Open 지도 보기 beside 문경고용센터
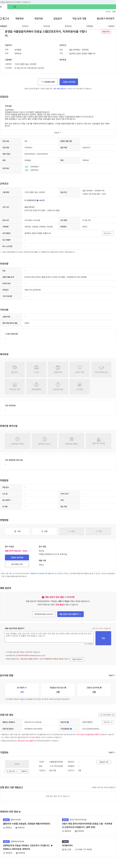The width and height of the screenshot is (116, 868). point(108,722)
